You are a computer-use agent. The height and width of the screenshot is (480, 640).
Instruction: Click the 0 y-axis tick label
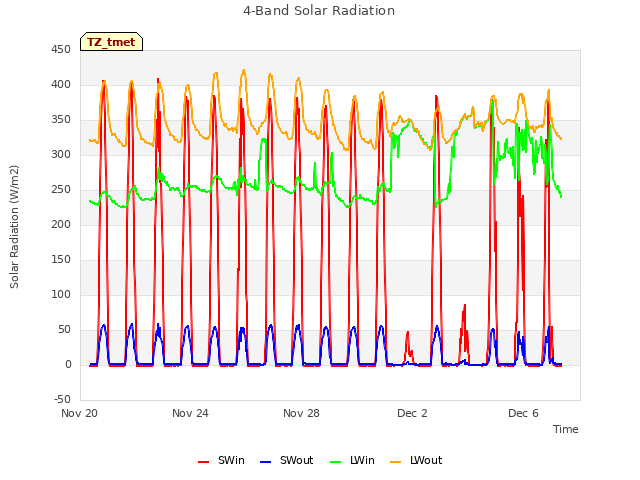coord(68,364)
